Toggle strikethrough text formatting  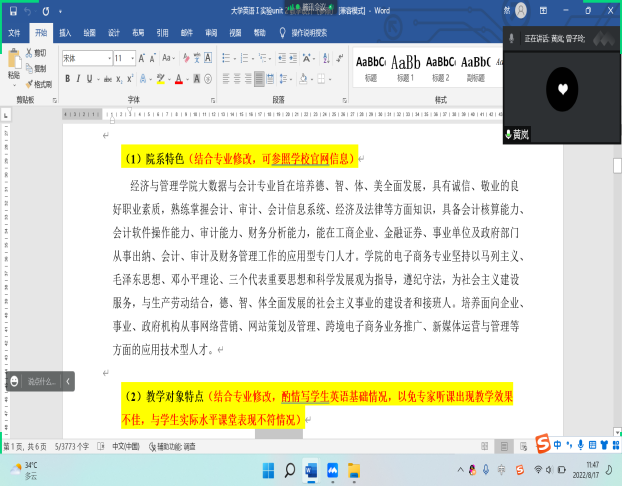(106, 76)
